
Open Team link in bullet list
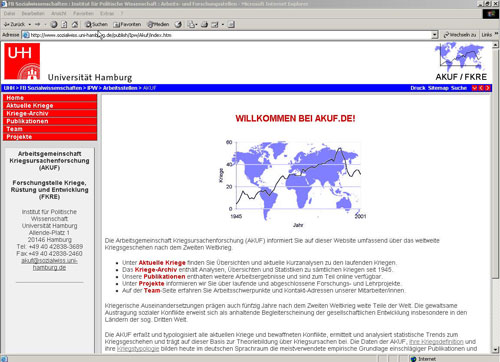(x=152, y=291)
